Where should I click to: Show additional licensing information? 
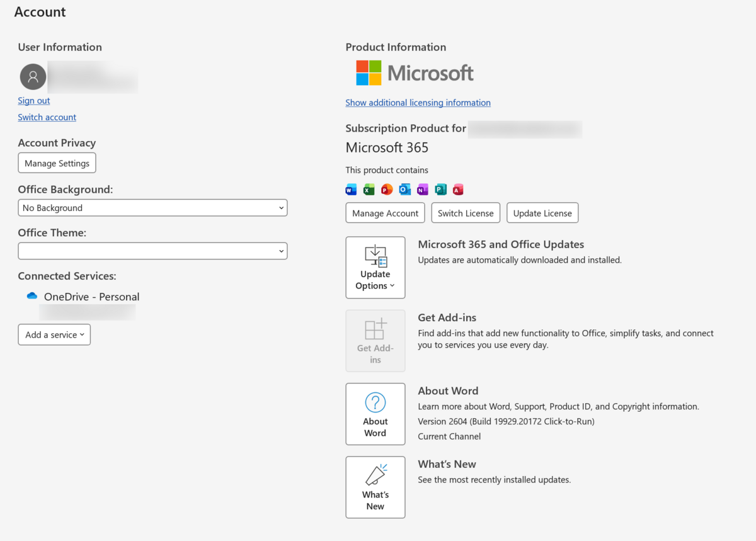(418, 103)
